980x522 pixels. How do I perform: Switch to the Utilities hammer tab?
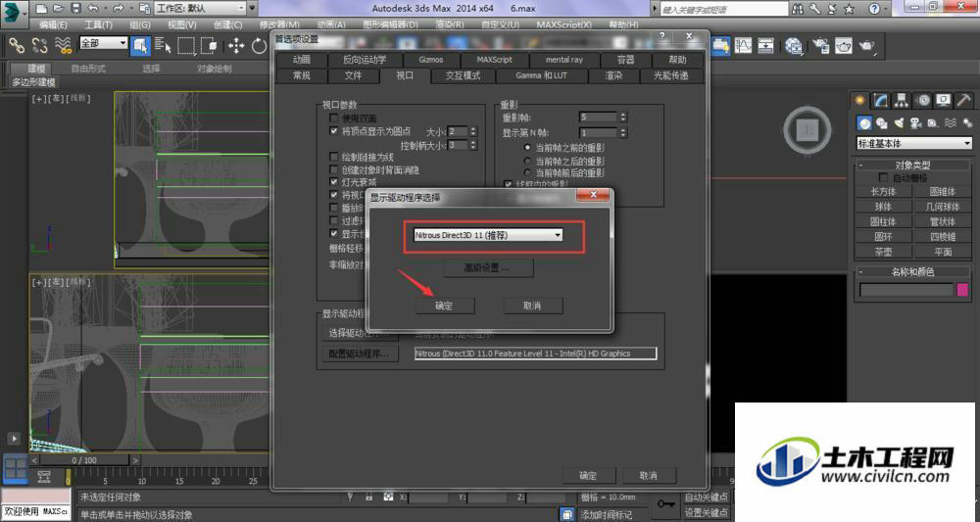(963, 100)
